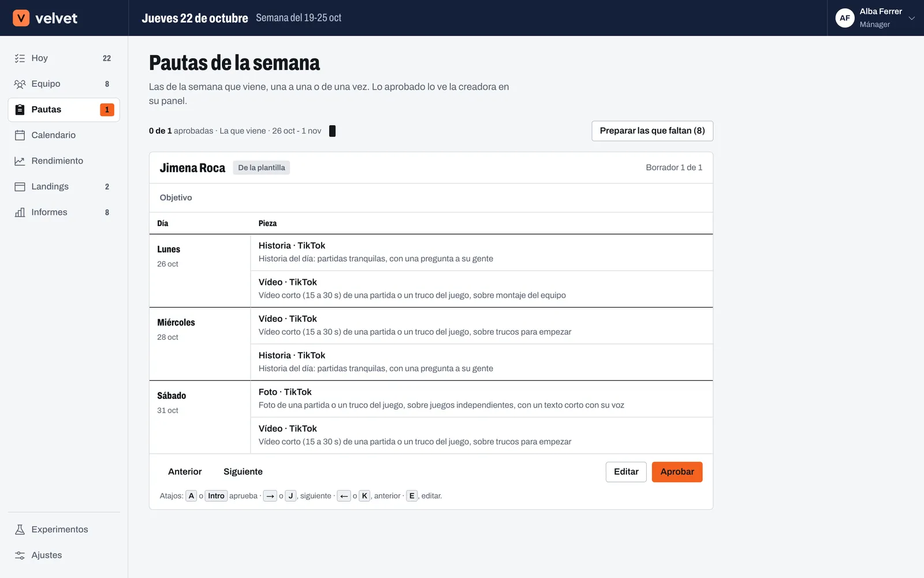This screenshot has width=924, height=578.
Task: Click the Preparar las que faltan (8) button
Action: coord(653,131)
